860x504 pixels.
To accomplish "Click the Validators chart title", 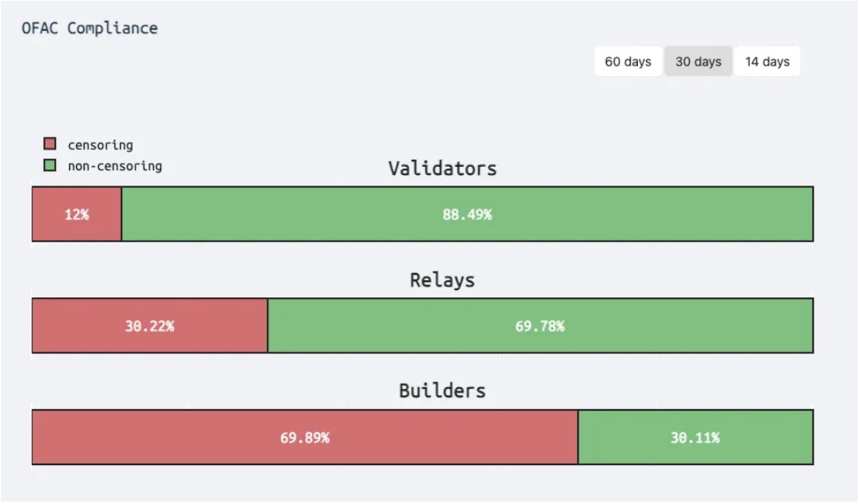I will (x=442, y=169).
